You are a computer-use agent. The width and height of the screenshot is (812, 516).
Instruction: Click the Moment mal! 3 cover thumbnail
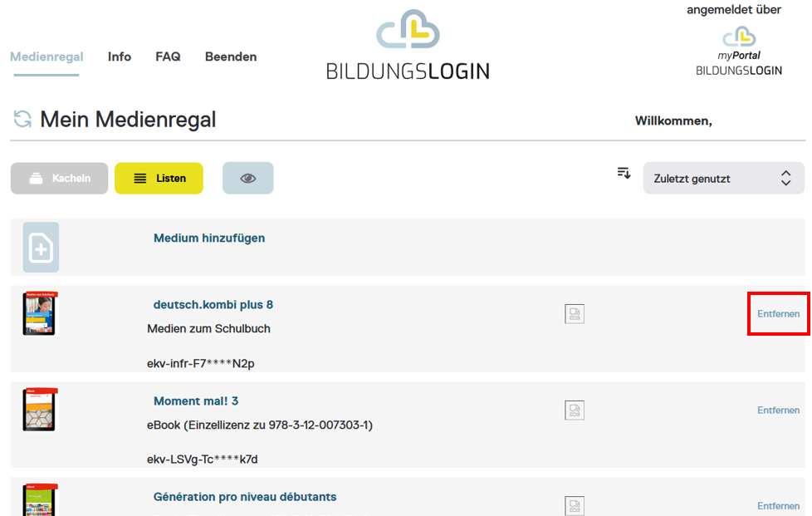pyautogui.click(x=41, y=410)
